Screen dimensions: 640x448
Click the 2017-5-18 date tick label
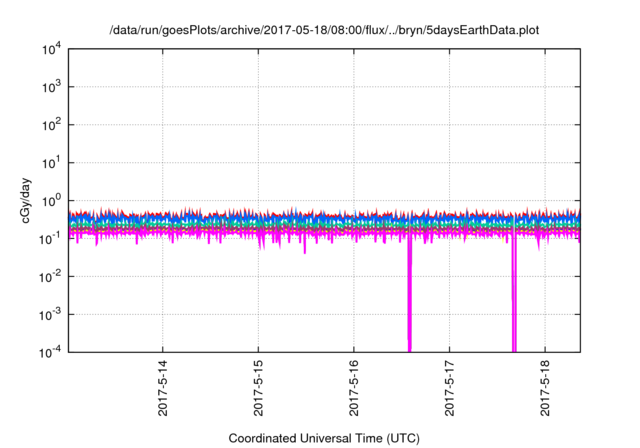coord(544,388)
